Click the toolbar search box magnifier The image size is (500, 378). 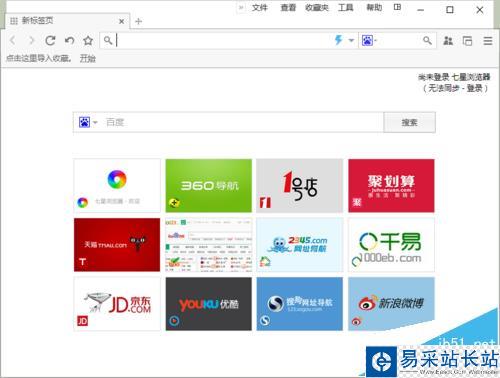(x=427, y=41)
